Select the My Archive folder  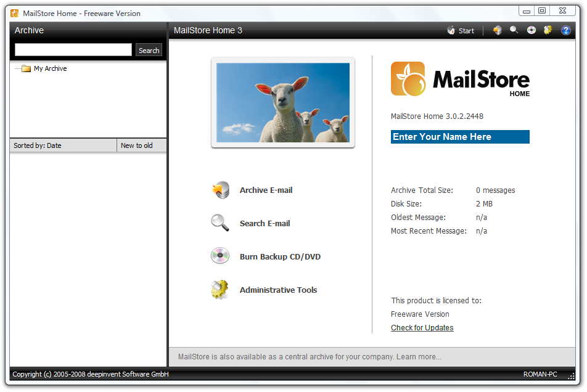50,68
